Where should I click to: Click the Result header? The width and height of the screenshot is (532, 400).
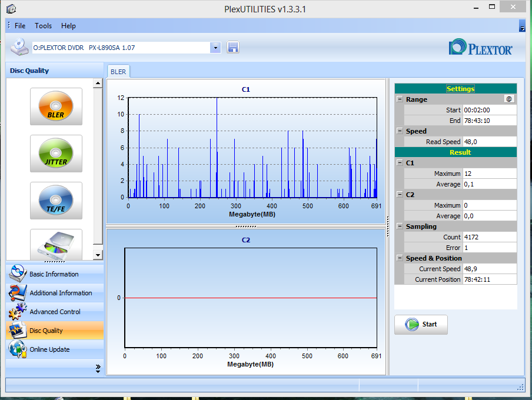tap(455, 152)
